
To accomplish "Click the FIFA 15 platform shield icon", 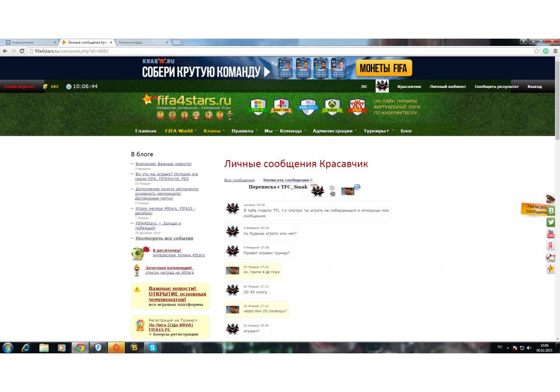I will (258, 106).
